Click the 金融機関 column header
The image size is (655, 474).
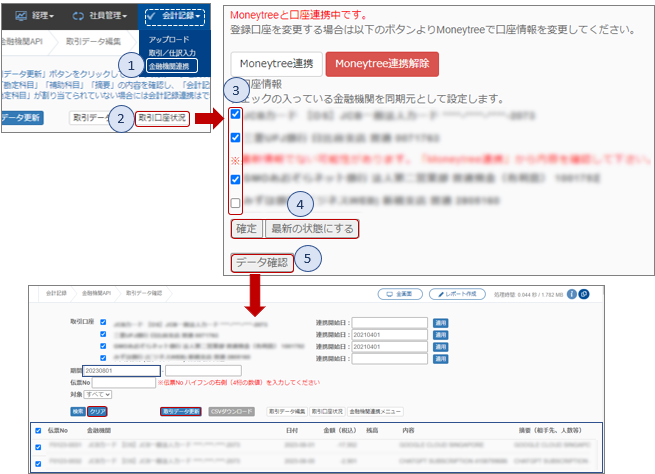(99, 430)
